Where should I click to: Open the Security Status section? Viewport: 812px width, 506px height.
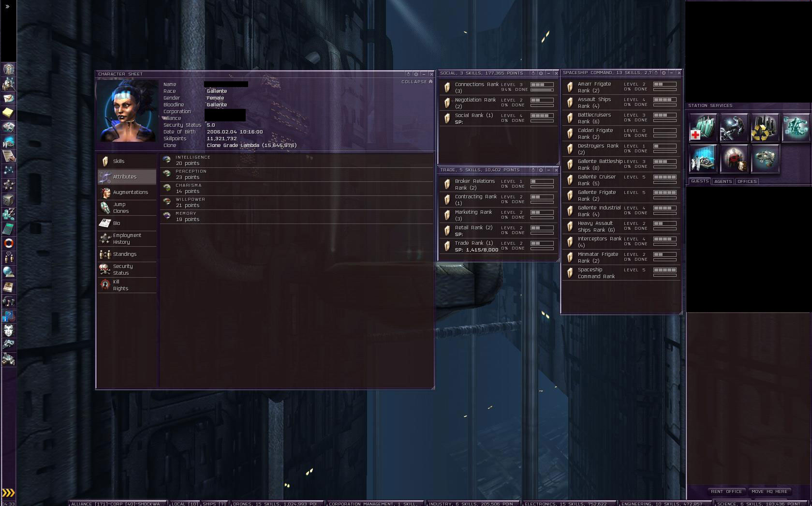click(127, 269)
